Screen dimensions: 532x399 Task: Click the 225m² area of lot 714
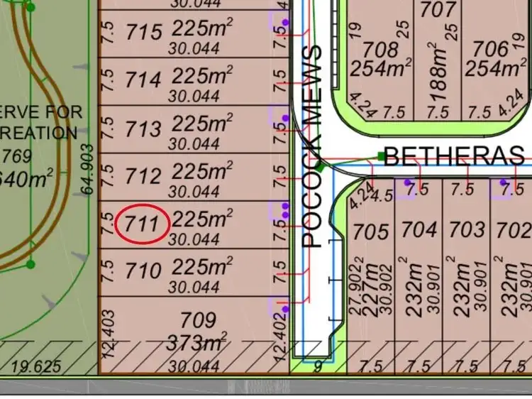[x=202, y=75]
